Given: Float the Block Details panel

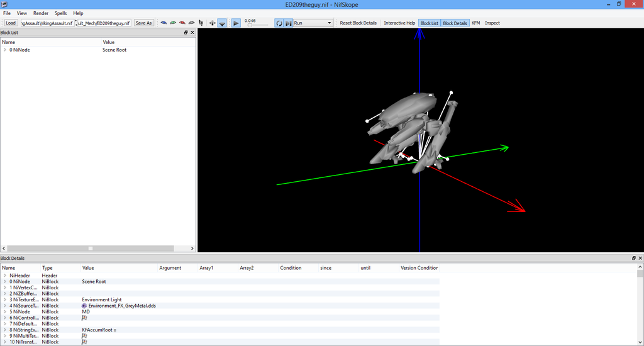Looking at the screenshot, I should coord(634,258).
